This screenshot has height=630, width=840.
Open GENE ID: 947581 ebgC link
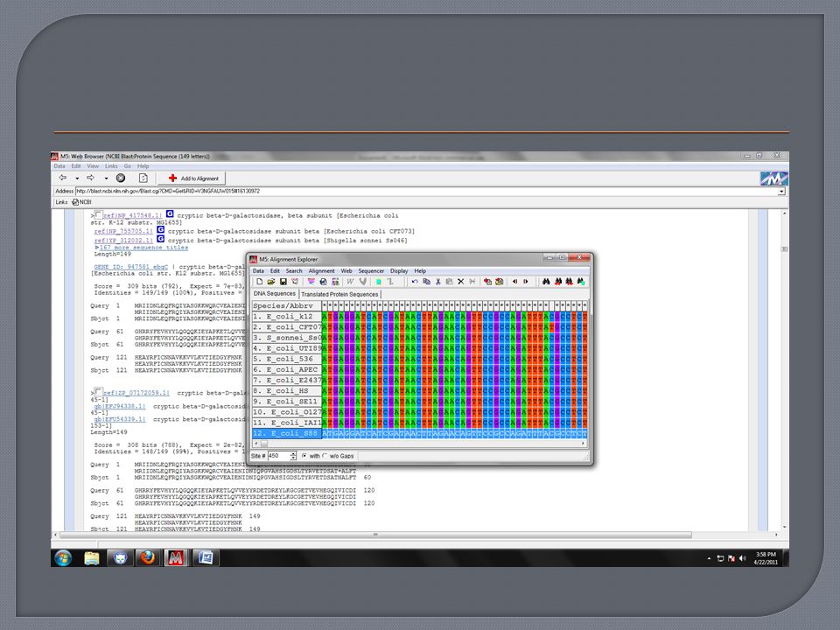[130, 267]
